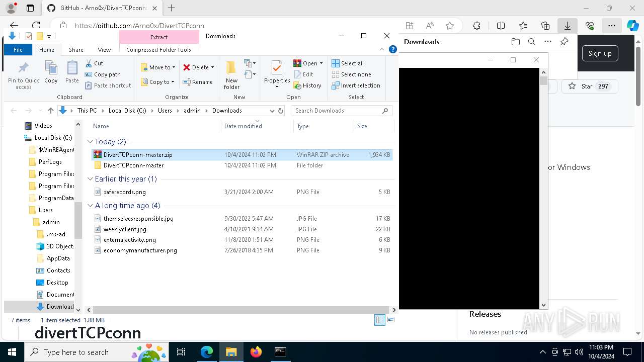Switch to the View ribbon tab
Screen dimensions: 644x362
click(x=104, y=50)
